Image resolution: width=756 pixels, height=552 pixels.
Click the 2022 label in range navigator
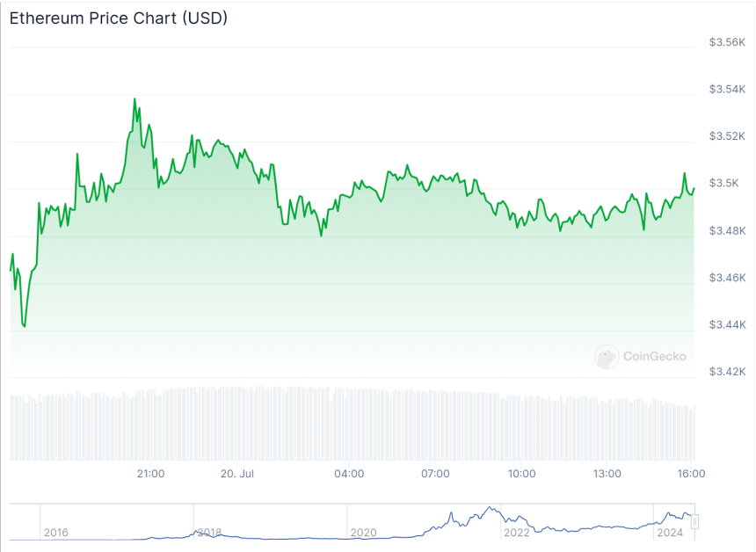tap(516, 533)
